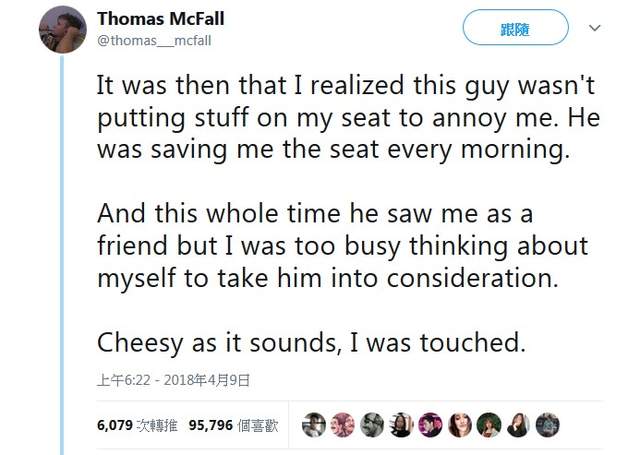Image resolution: width=640 pixels, height=455 pixels.
Task: Click the last liker avatar in the row
Action: pos(547,424)
